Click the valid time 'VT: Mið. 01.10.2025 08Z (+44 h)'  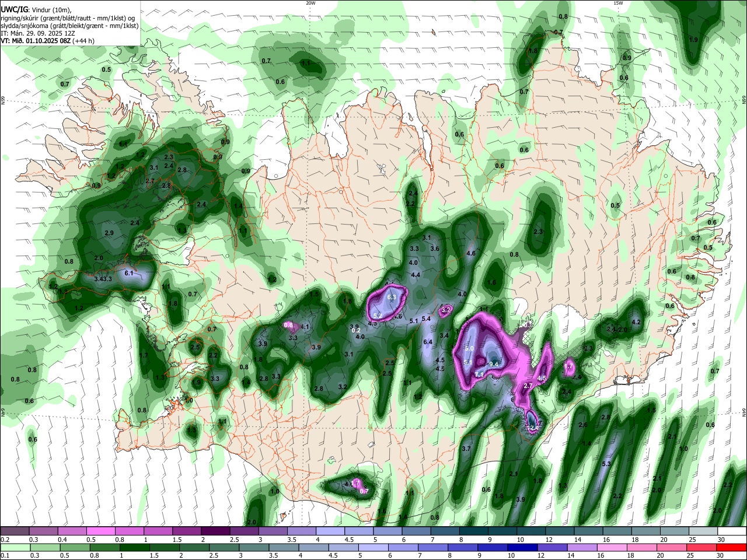48,41
